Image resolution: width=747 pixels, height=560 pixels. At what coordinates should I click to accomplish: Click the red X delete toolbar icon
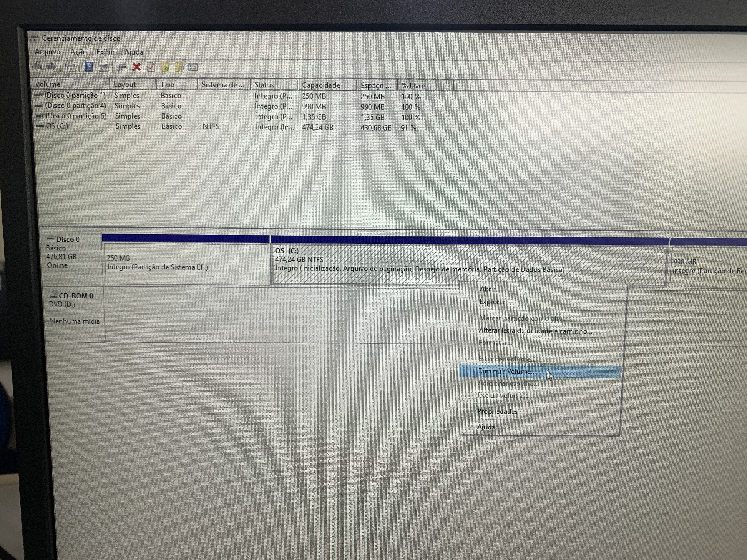[136, 67]
